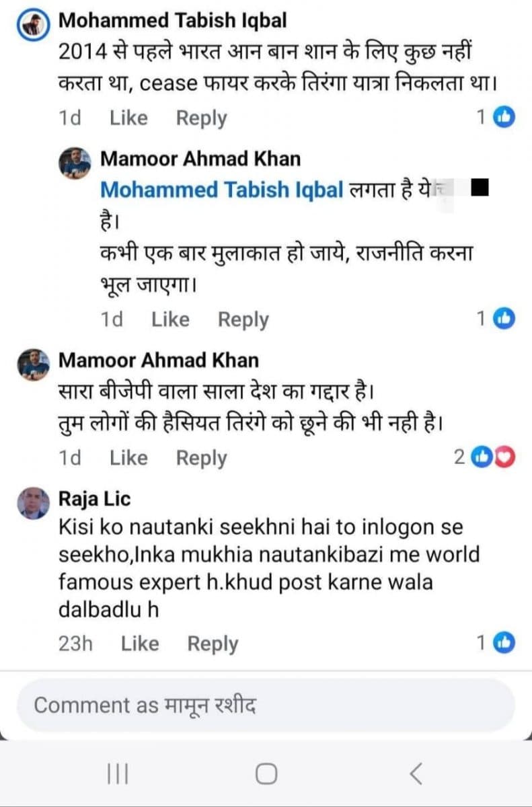532x807 pixels.
Task: Open Mamoor Ahmad Khan's name on nested reply
Action: click(x=200, y=159)
